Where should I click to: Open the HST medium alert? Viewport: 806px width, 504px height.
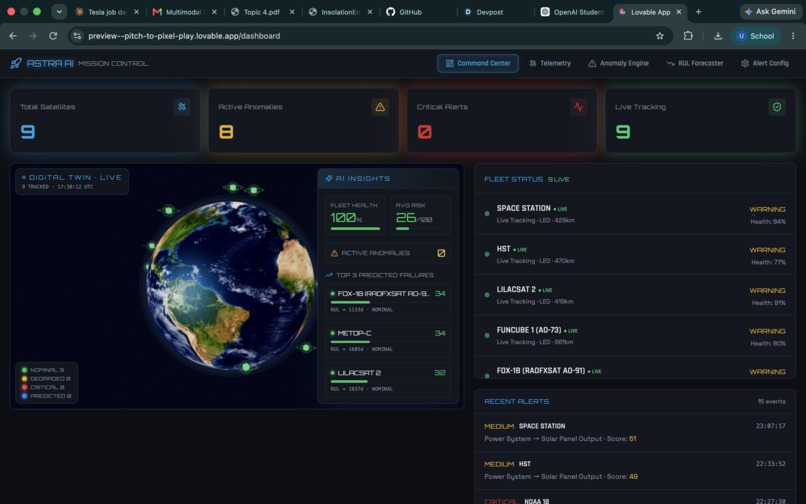pos(635,471)
